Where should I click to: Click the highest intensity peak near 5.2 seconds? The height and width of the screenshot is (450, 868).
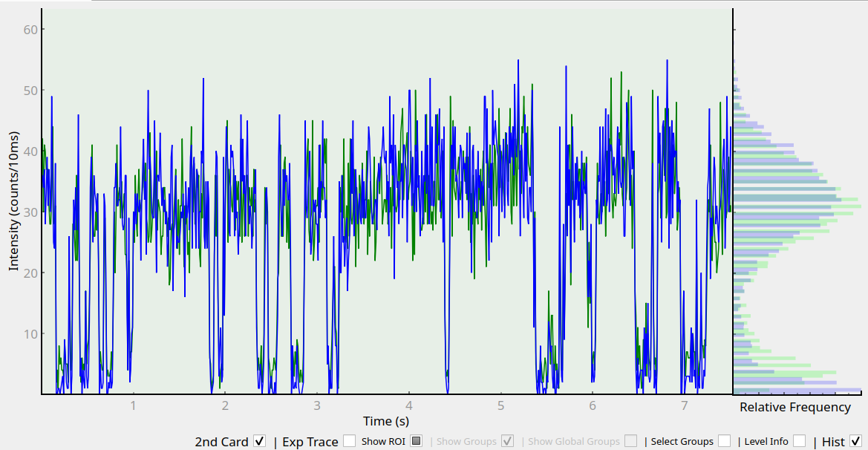pos(518,61)
